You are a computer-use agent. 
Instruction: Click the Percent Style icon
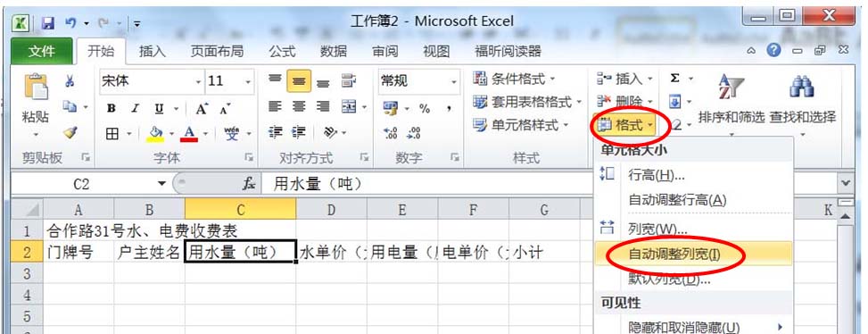[425, 109]
